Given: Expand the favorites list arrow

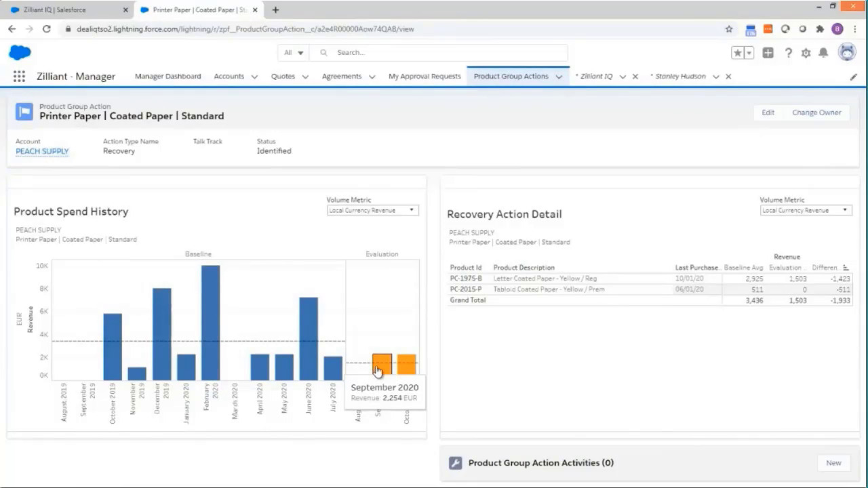Looking at the screenshot, I should click(749, 53).
